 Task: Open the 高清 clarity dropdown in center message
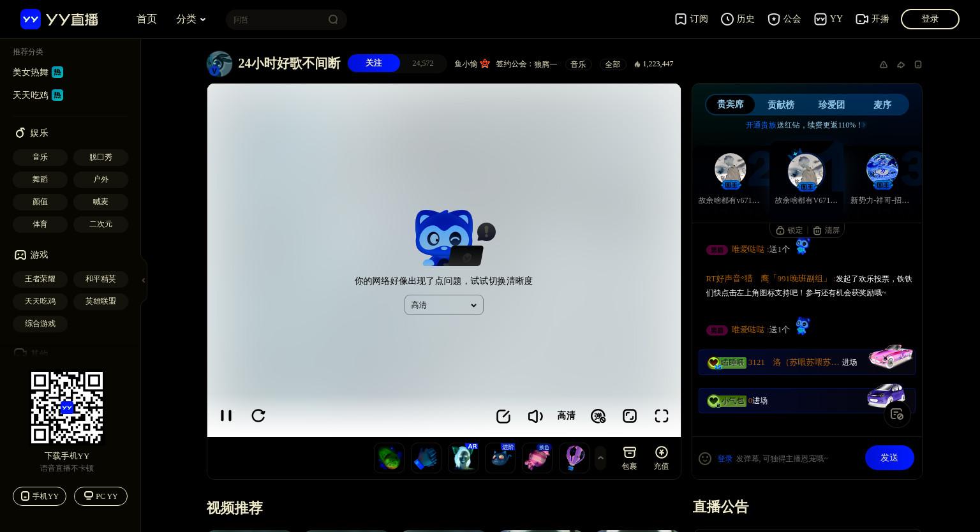444,305
